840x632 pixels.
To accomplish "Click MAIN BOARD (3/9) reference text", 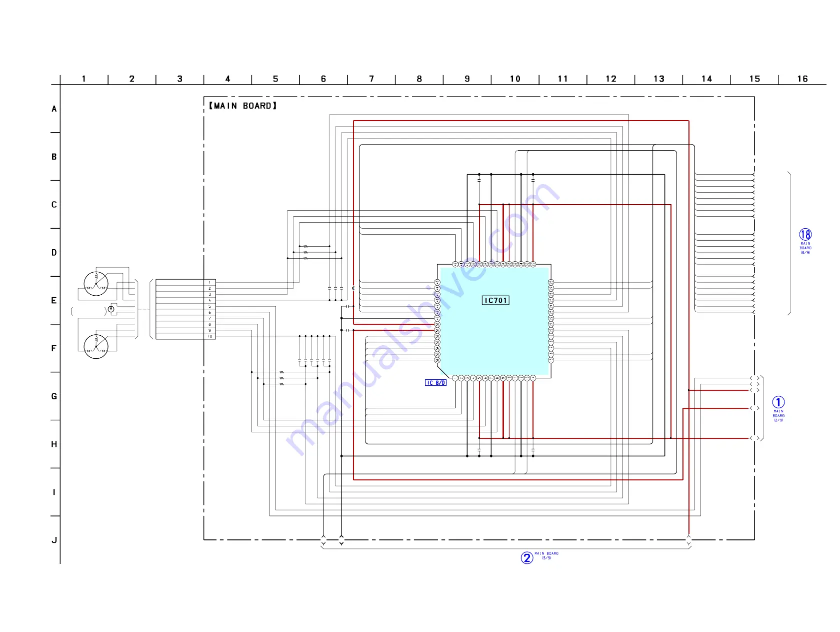I will tap(546, 555).
